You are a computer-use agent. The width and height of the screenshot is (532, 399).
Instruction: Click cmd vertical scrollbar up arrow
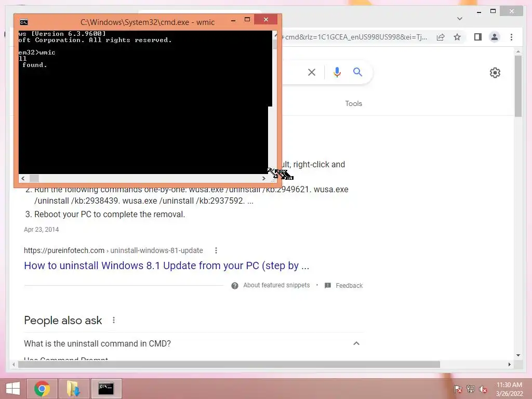(x=275, y=34)
